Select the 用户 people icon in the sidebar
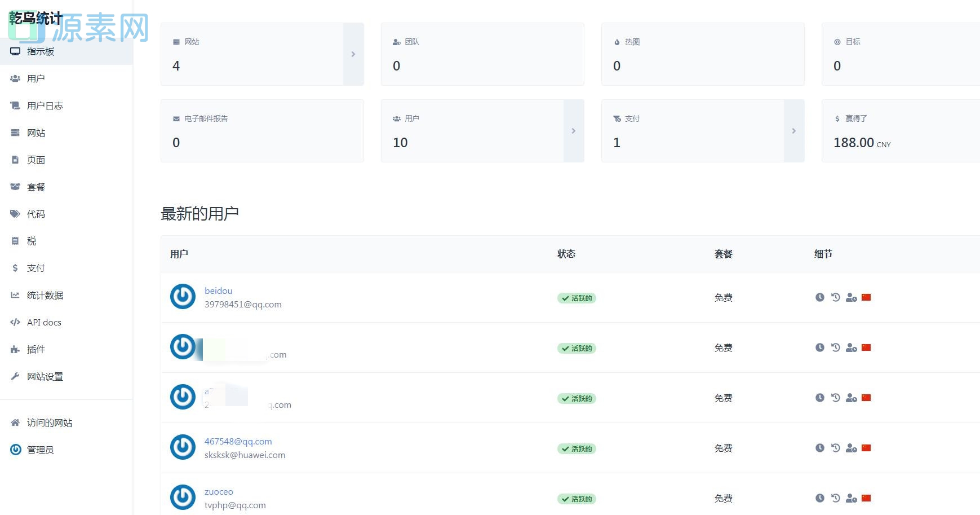The height and width of the screenshot is (515, 980). click(x=15, y=78)
